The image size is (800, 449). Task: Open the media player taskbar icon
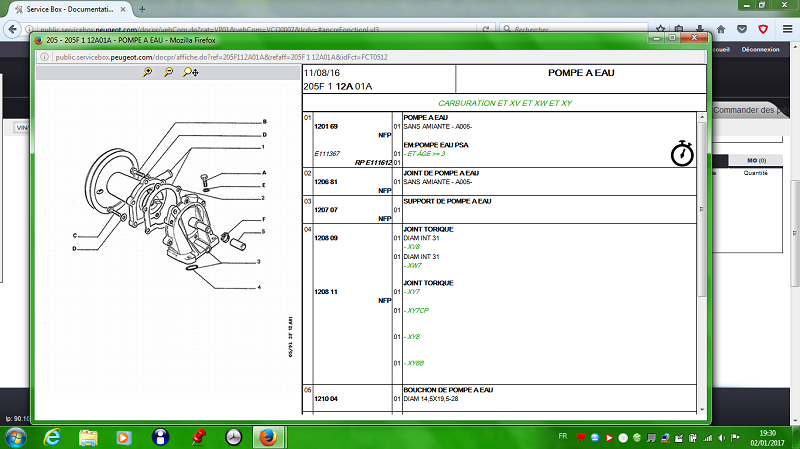coord(123,438)
